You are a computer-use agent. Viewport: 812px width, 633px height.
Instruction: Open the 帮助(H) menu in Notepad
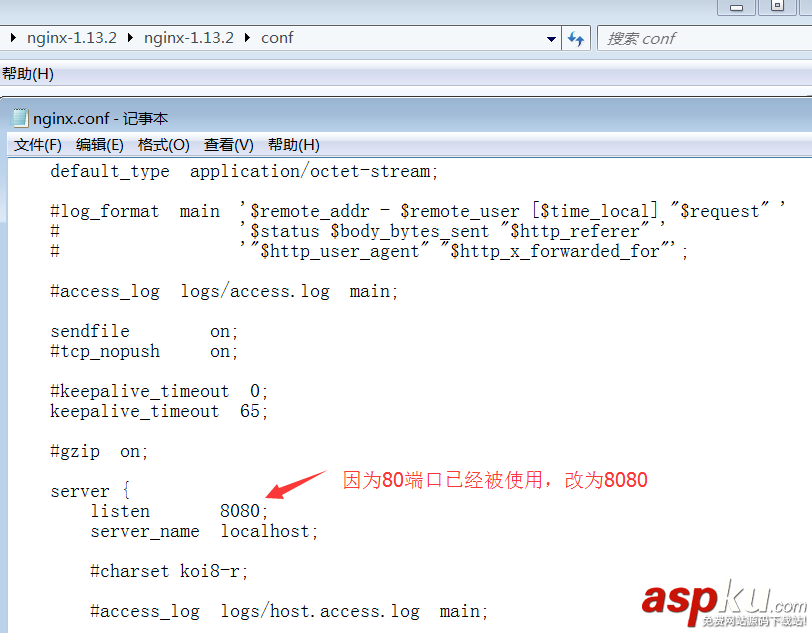[x=294, y=145]
